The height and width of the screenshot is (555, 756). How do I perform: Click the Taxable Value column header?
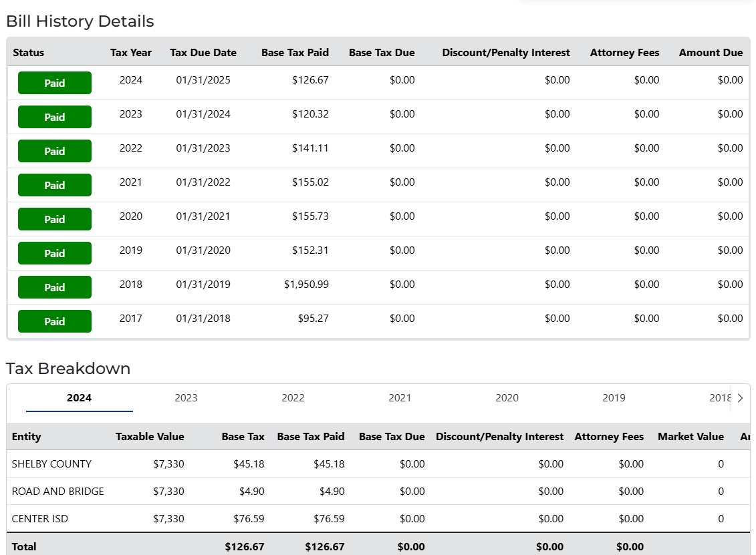(150, 437)
